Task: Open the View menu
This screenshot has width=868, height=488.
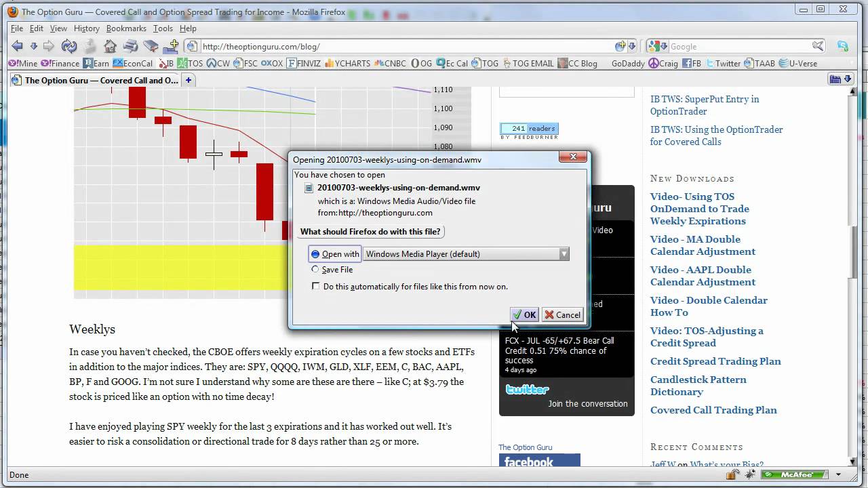Action: point(58,28)
